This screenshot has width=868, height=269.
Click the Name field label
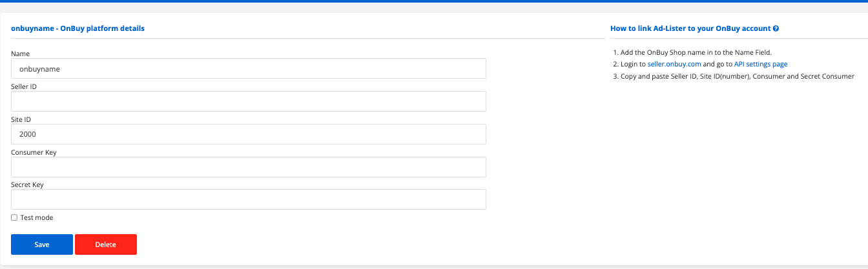[x=21, y=54]
